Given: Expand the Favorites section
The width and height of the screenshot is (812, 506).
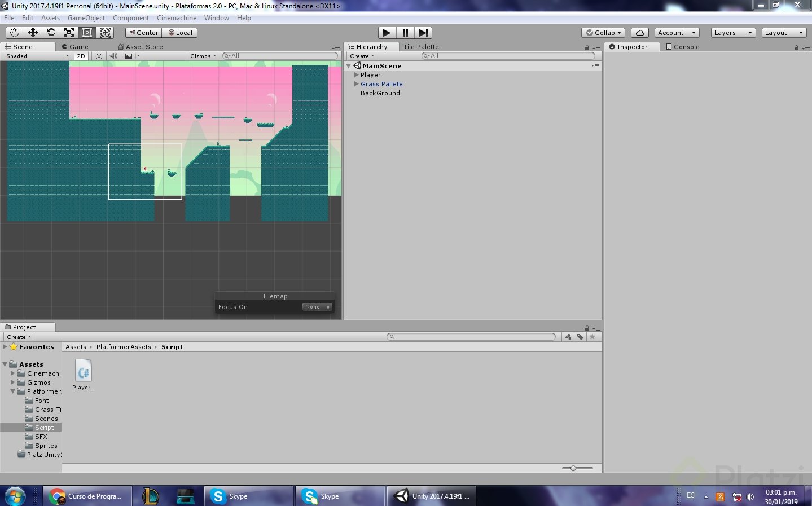Looking at the screenshot, I should [x=5, y=347].
